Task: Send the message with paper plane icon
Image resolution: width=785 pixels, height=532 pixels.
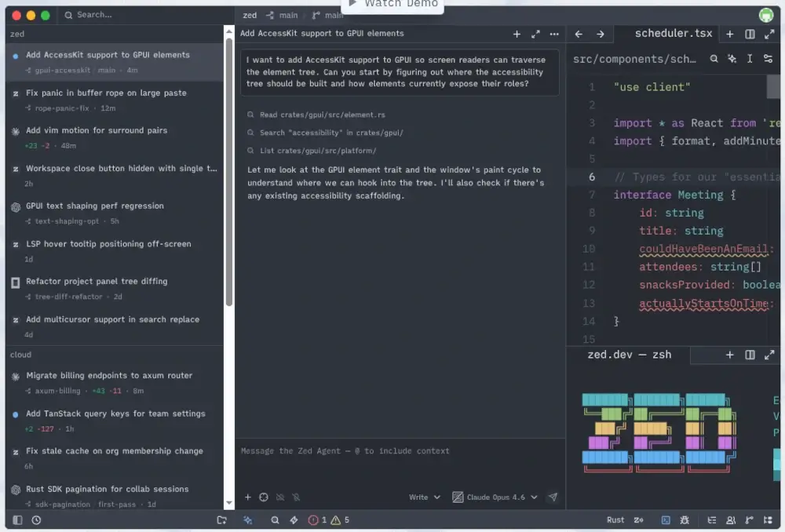Action: [x=553, y=497]
